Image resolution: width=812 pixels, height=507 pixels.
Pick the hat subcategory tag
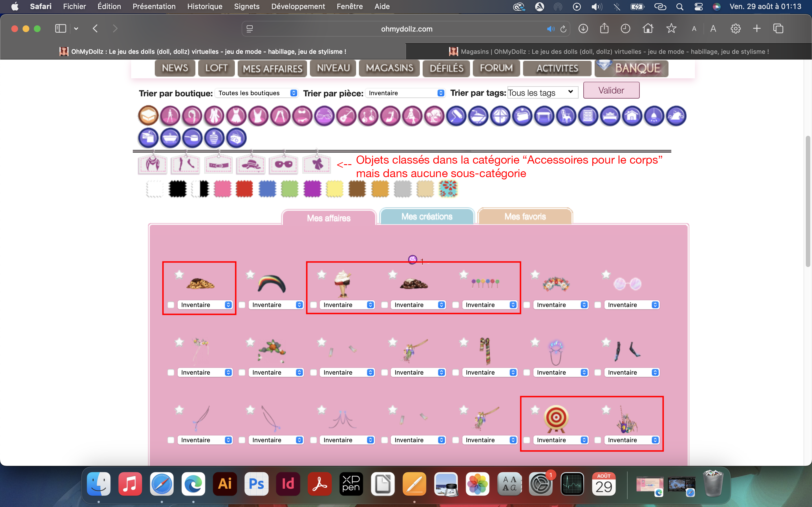tap(250, 164)
